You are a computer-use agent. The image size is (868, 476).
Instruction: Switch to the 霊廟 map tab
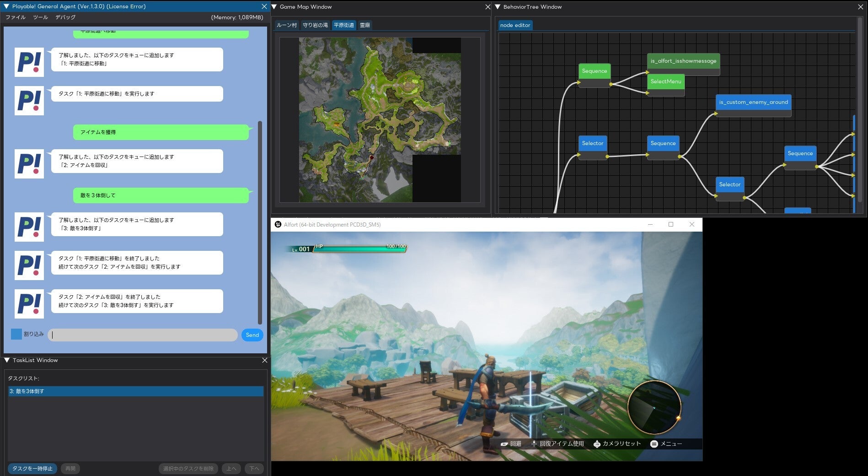[365, 25]
